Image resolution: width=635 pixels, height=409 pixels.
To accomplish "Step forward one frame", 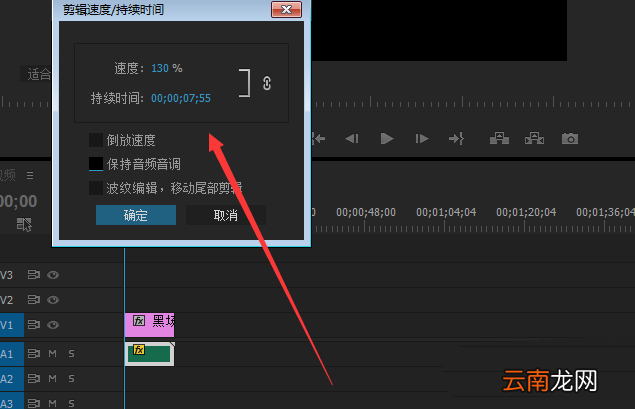I will [422, 139].
